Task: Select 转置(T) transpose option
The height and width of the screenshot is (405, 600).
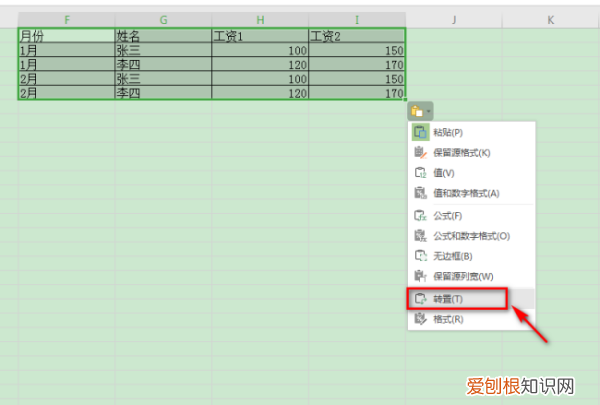Action: click(x=471, y=299)
